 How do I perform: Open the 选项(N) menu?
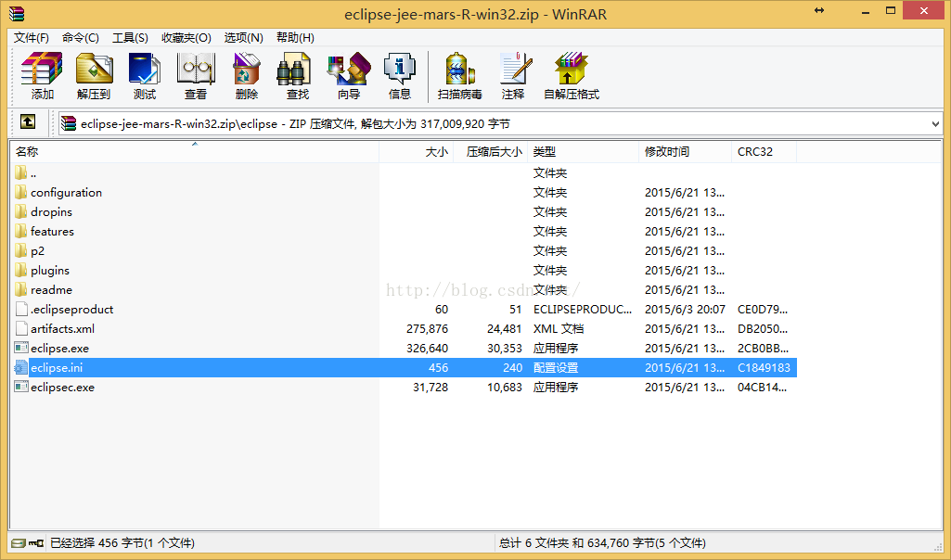point(243,38)
